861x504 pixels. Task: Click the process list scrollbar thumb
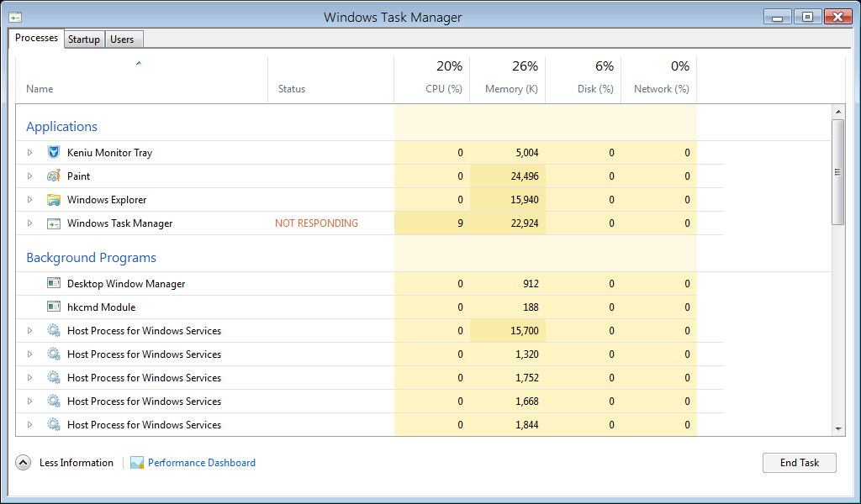pos(838,172)
